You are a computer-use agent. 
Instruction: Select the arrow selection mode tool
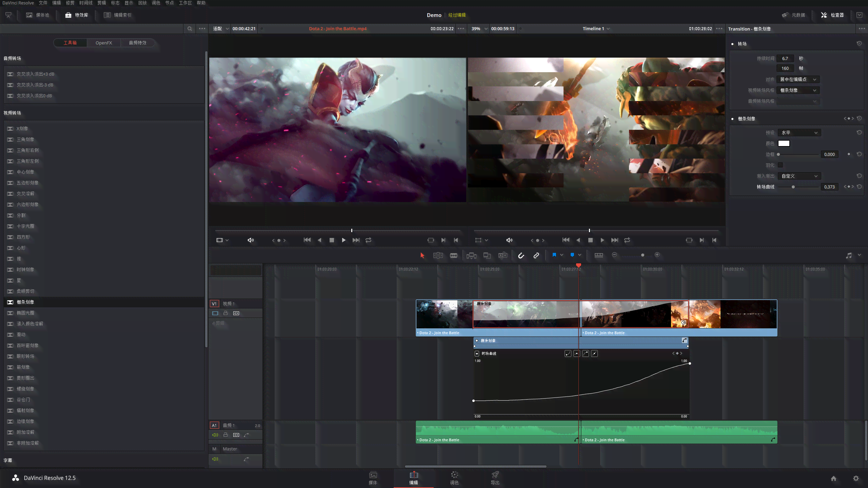[422, 255]
